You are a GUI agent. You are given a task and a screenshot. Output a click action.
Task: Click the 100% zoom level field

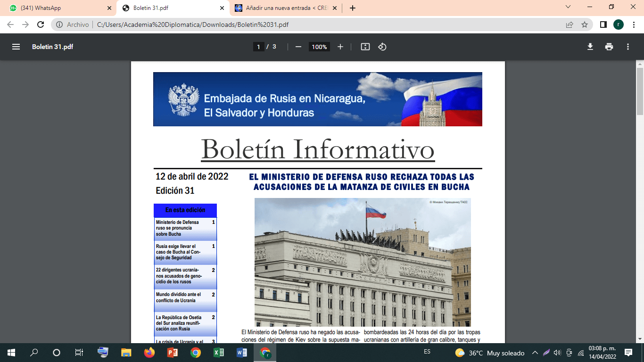[319, 47]
